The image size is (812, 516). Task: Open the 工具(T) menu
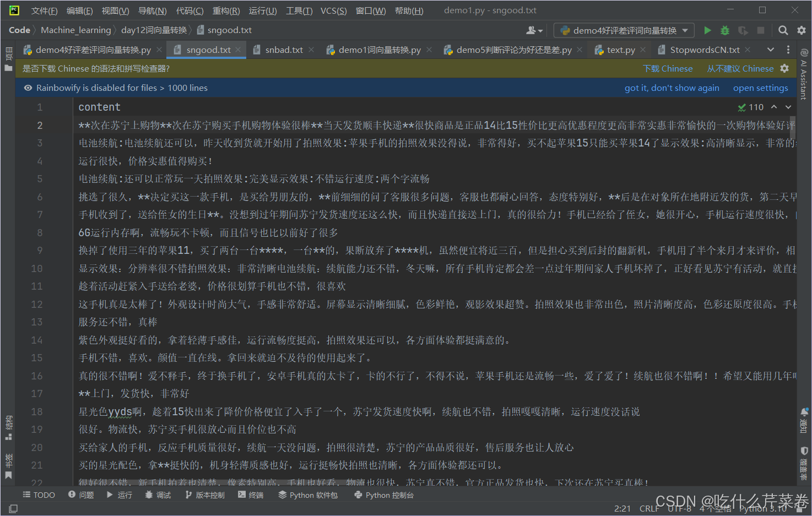click(x=299, y=10)
